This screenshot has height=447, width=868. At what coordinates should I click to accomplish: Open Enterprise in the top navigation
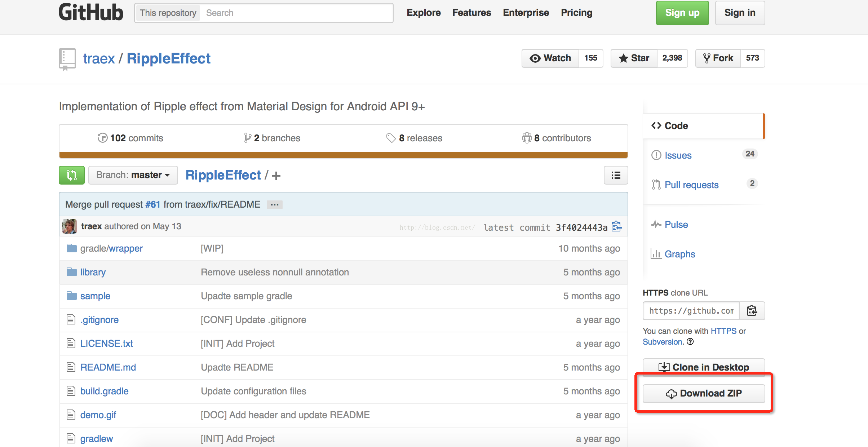click(526, 13)
